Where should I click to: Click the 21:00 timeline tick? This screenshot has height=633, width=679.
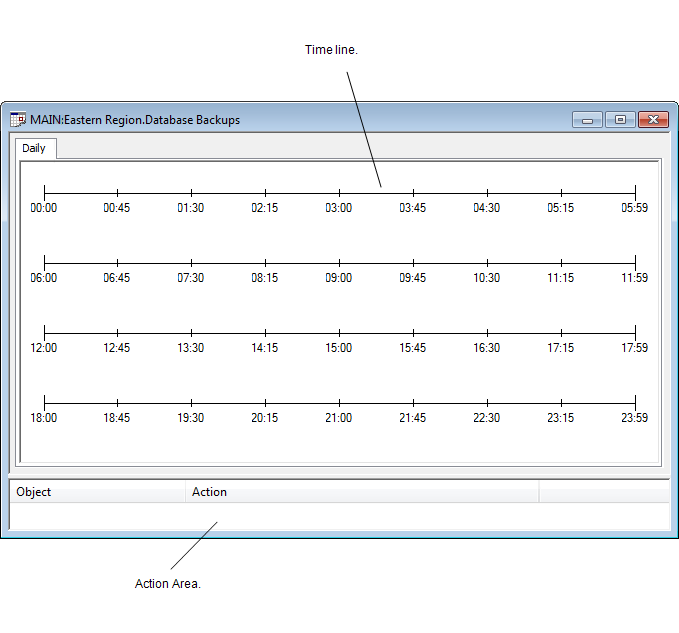339,403
